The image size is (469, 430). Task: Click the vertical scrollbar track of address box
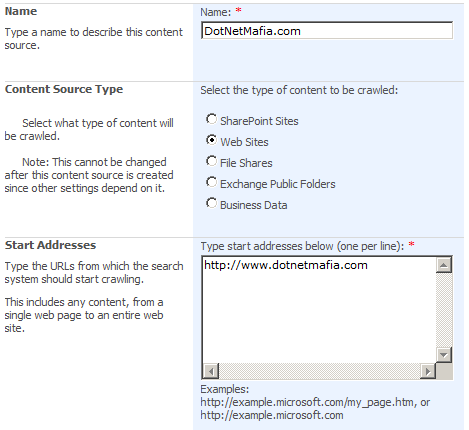pyautogui.click(x=444, y=310)
